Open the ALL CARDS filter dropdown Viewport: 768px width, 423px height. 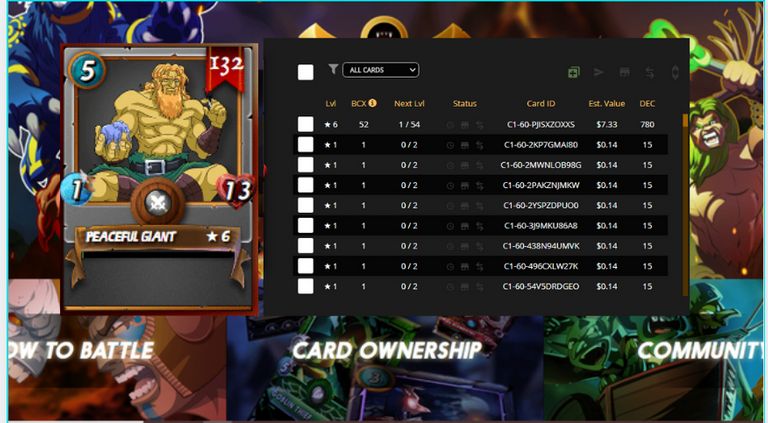381,70
